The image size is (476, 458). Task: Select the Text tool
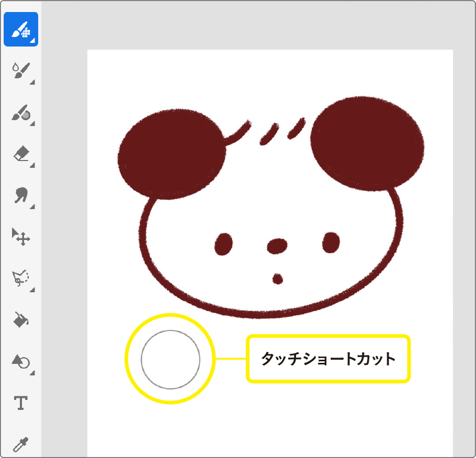coord(21,403)
